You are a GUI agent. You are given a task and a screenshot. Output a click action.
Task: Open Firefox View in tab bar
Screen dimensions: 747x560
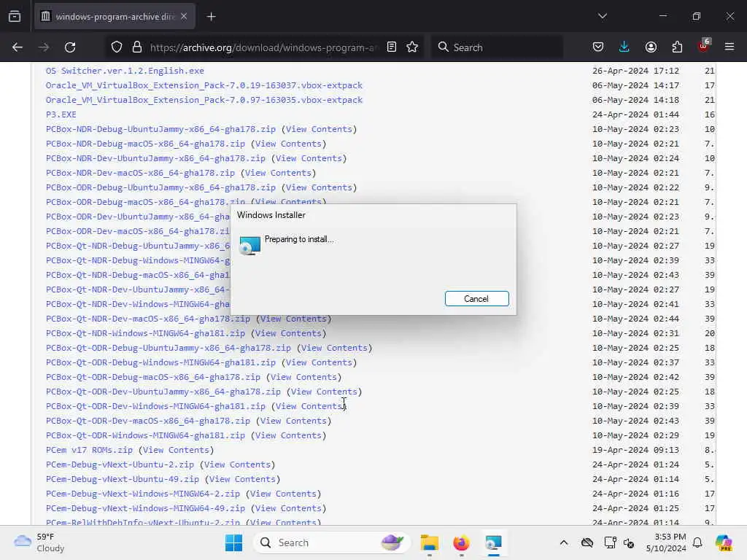coord(15,16)
